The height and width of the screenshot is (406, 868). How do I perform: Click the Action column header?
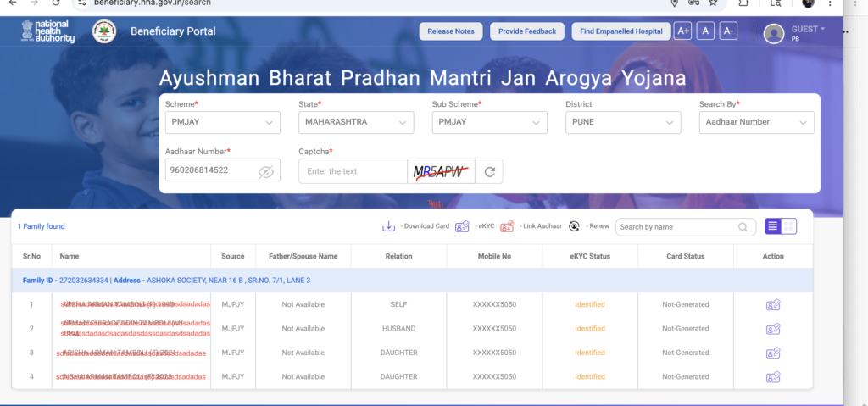pos(773,257)
